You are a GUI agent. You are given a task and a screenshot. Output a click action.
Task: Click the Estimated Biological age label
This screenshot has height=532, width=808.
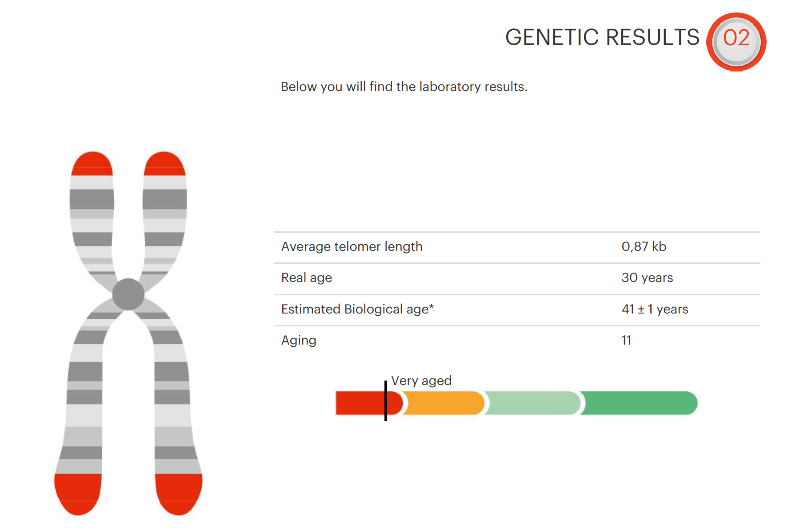[357, 309]
